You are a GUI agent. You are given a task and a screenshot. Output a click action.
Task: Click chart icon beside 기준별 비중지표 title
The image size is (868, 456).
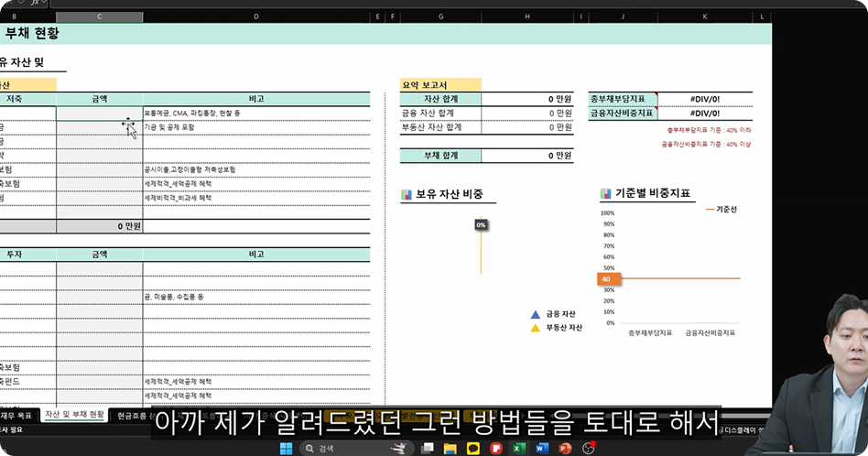[605, 194]
